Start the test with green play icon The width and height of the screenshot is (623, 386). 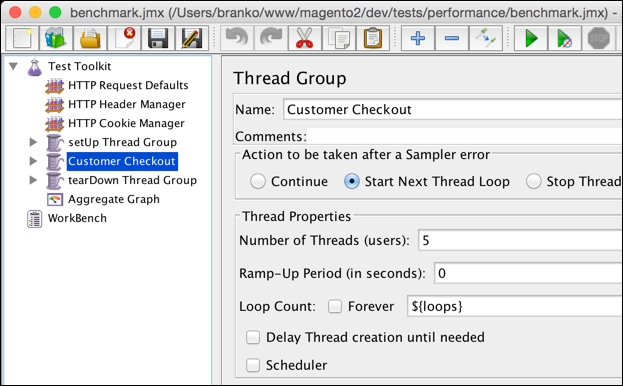pos(531,39)
